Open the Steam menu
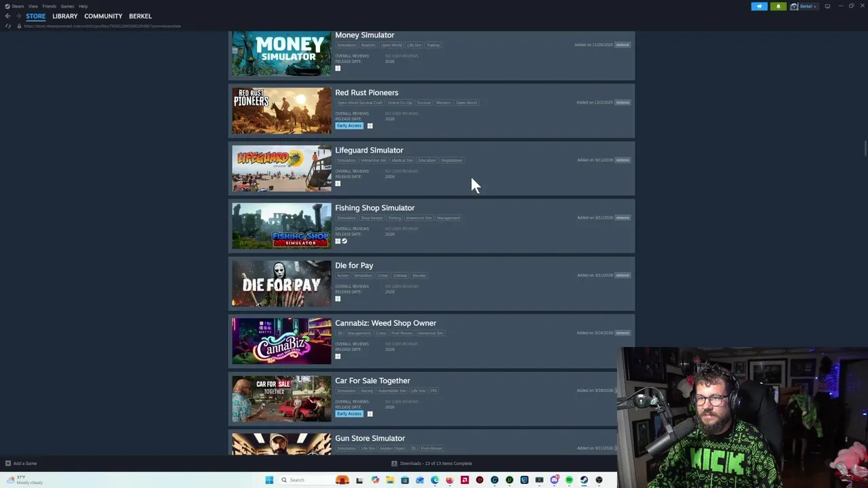868x488 pixels. pyautogui.click(x=18, y=6)
